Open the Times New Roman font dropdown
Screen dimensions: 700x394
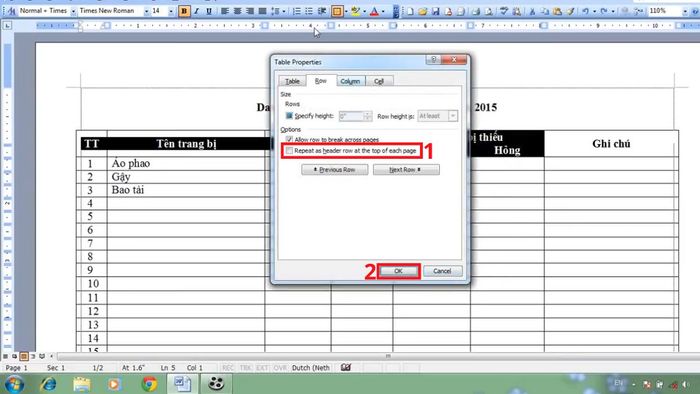[146, 11]
